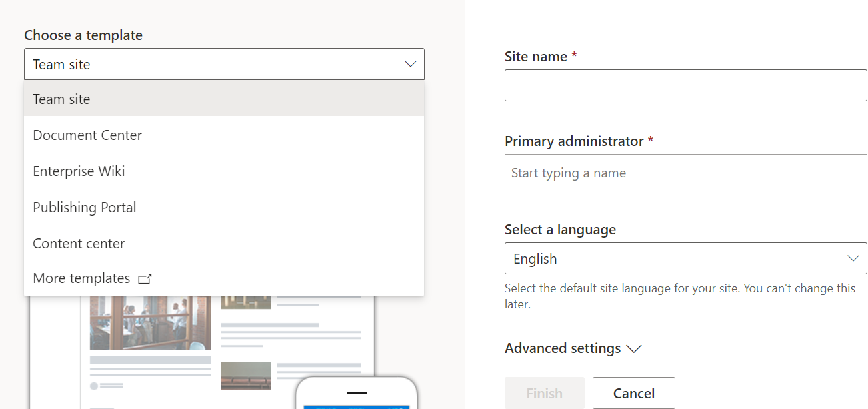868x409 pixels.
Task: Click the Site name label
Action: tap(536, 57)
